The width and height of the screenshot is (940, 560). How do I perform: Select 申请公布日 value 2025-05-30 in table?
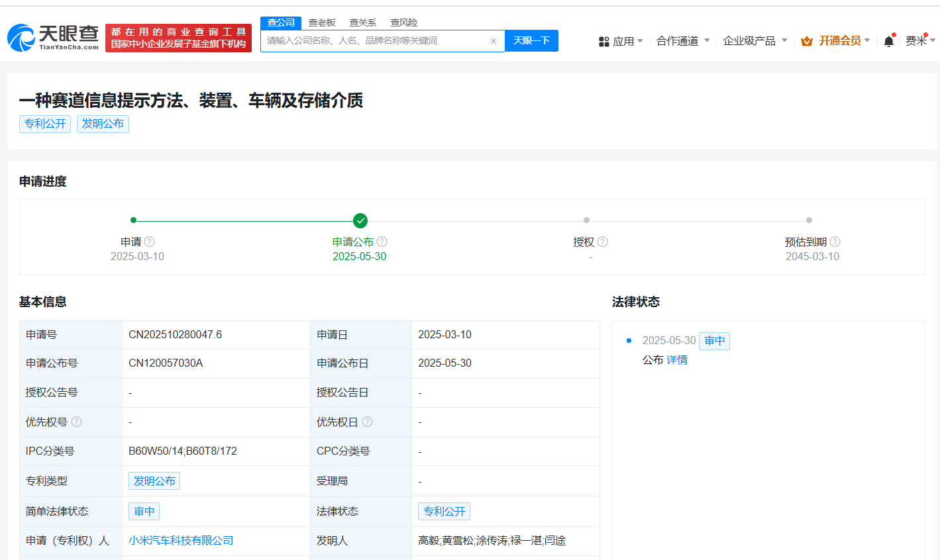444,363
